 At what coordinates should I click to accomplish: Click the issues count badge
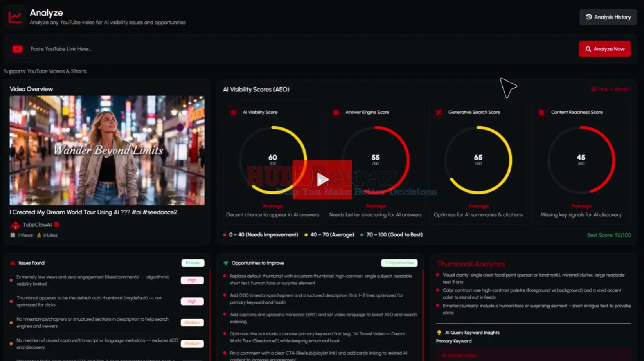coord(193,263)
